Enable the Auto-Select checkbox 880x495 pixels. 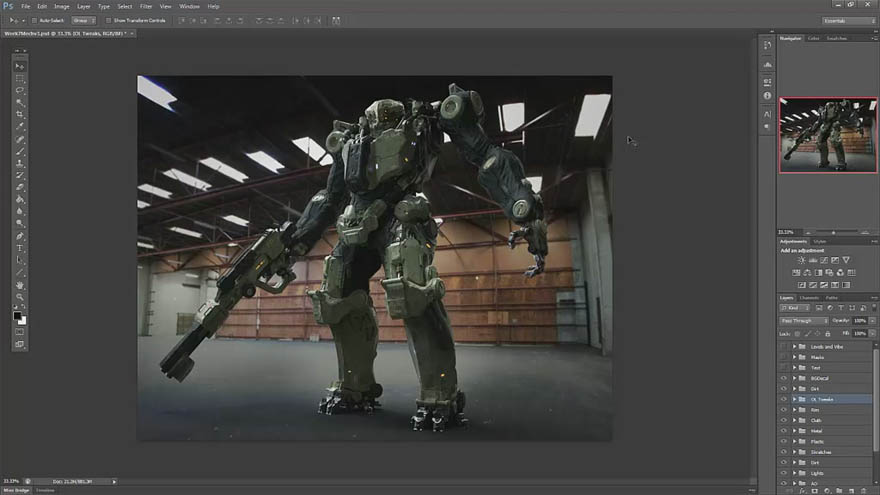[34, 21]
